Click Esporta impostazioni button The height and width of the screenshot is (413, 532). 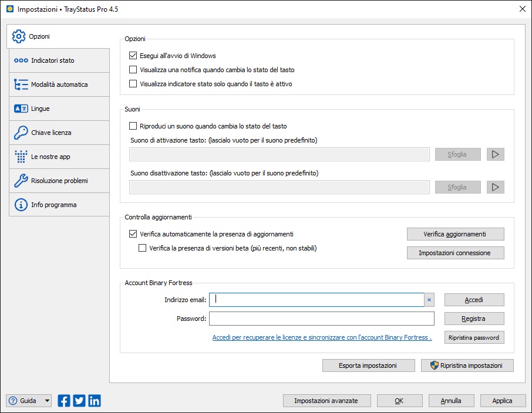(368, 365)
